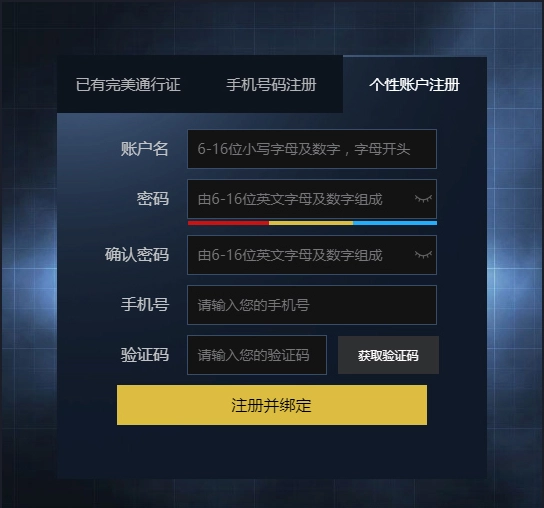544x508 pixels.
Task: Click the 密码 field label
Action: pyautogui.click(x=153, y=199)
